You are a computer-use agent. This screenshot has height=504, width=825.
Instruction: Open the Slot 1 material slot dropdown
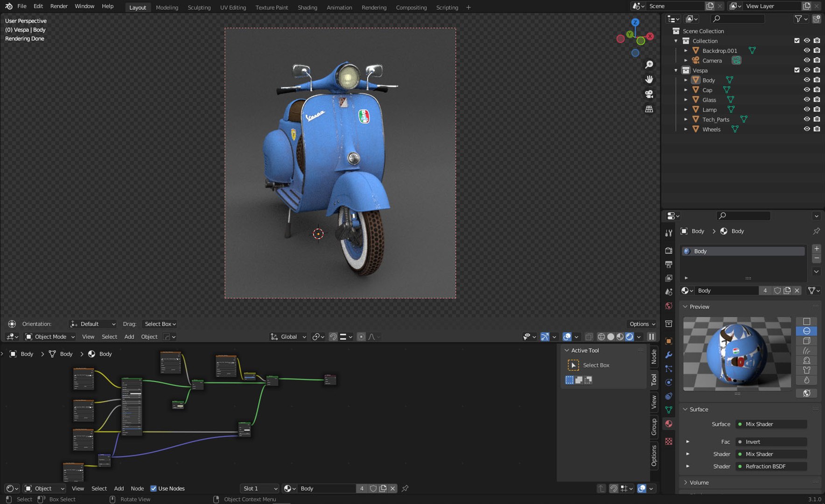(260, 489)
